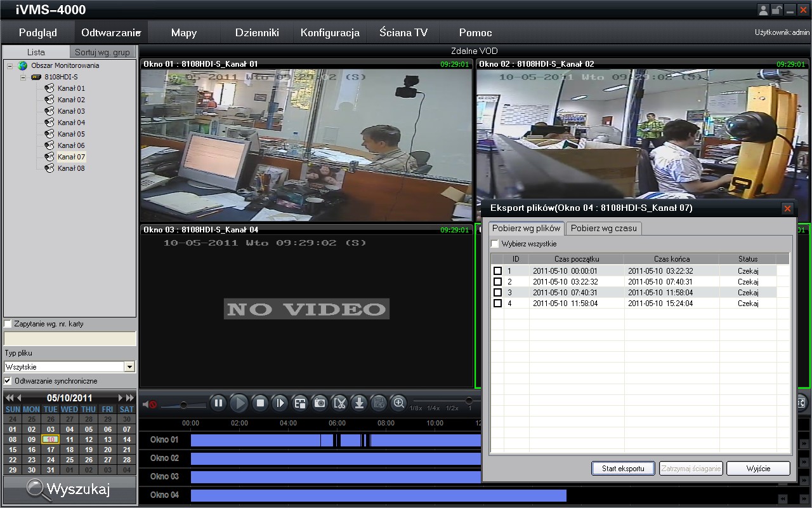Click the user account icon in title bar
812x508 pixels.
coord(763,10)
